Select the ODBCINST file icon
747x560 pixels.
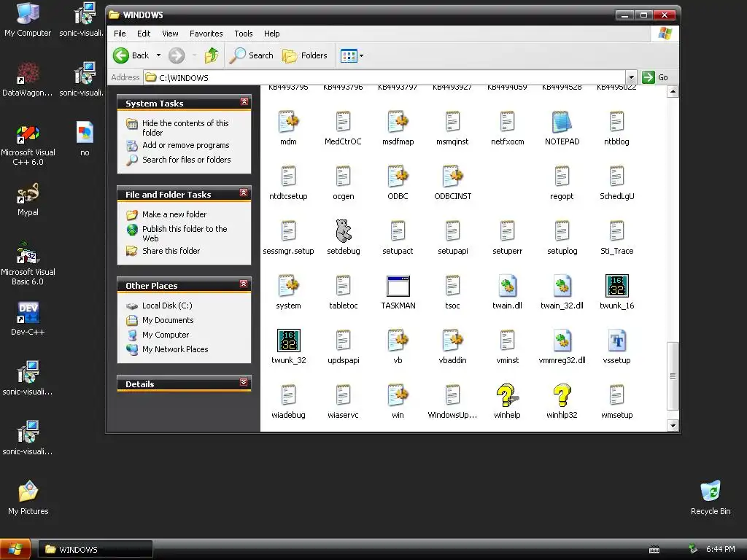[x=452, y=176]
